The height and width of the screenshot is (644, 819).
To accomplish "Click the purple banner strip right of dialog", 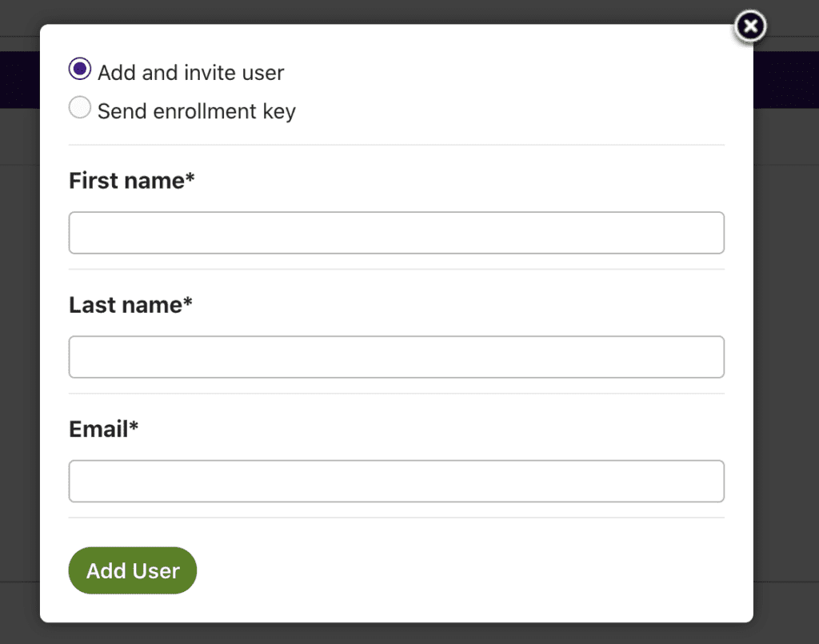I will 785,80.
